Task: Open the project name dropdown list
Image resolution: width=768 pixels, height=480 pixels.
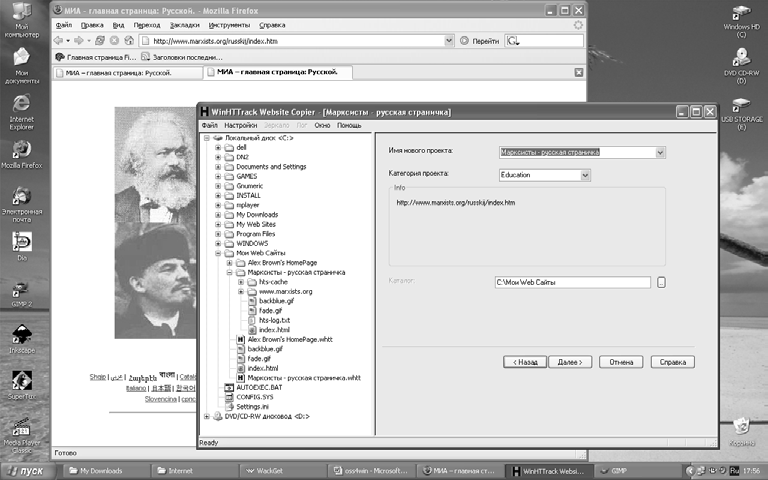Action: (x=660, y=152)
